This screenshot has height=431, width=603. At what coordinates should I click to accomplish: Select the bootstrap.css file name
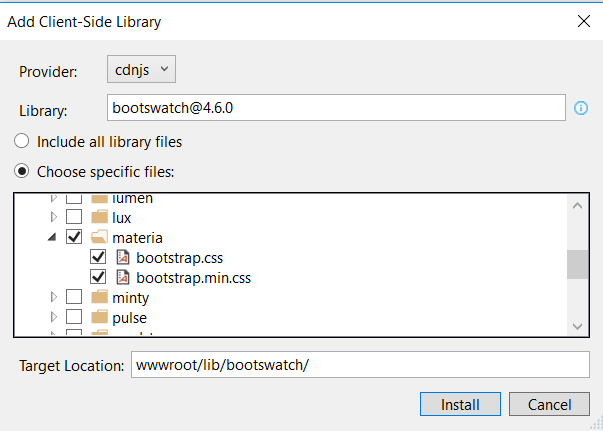point(180,258)
